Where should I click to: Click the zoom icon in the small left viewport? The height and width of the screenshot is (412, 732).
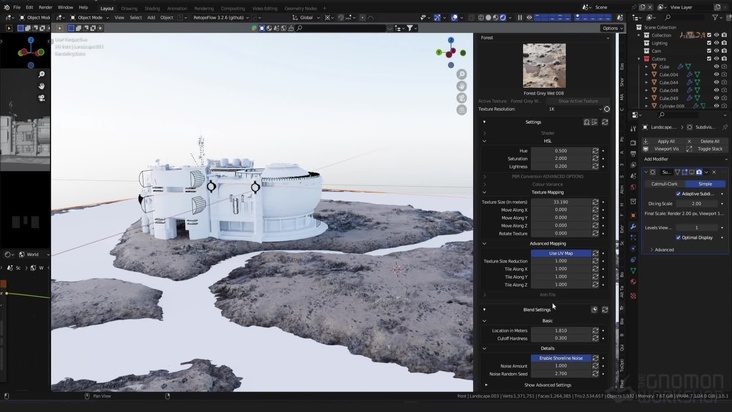click(42, 74)
